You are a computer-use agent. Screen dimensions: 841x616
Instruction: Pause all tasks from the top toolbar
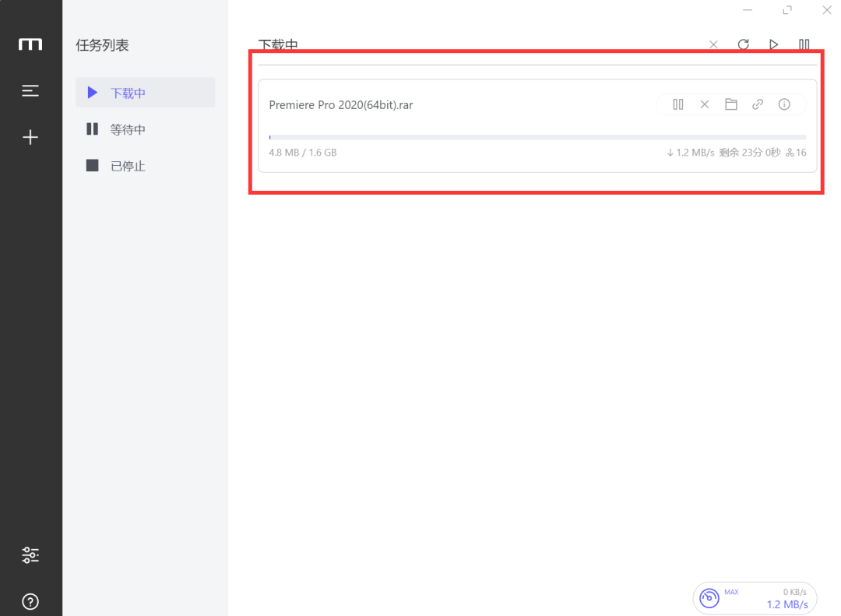pyautogui.click(x=804, y=44)
